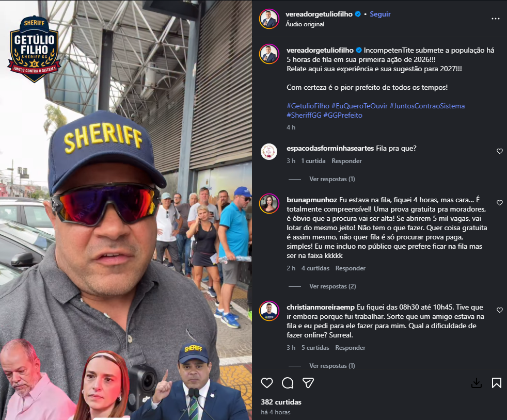
Task: Like brunapmunhoz comment heart
Action: pyautogui.click(x=500, y=203)
